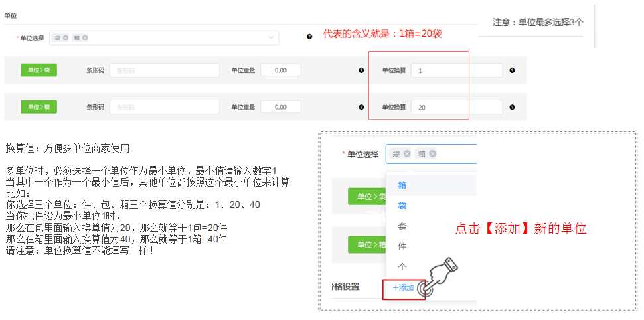Click the line 请注意：单位换算值不能填写一样！
The height and width of the screenshot is (320, 644).
point(80,250)
